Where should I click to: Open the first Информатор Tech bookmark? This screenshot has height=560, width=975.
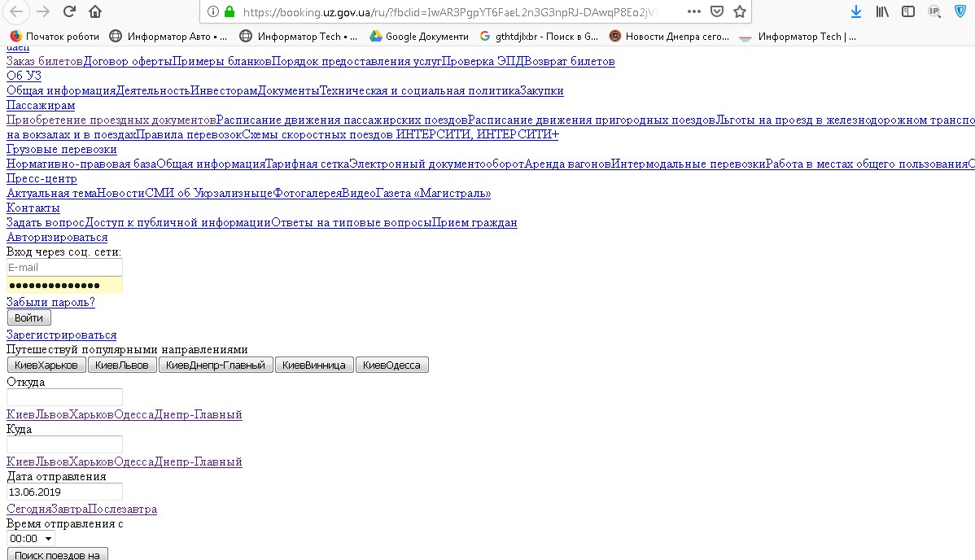[x=299, y=37]
